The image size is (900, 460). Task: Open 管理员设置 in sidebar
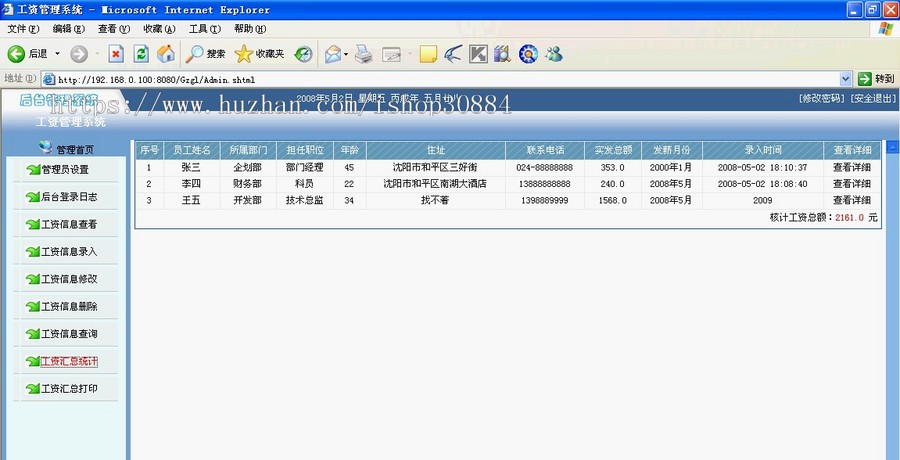click(65, 170)
